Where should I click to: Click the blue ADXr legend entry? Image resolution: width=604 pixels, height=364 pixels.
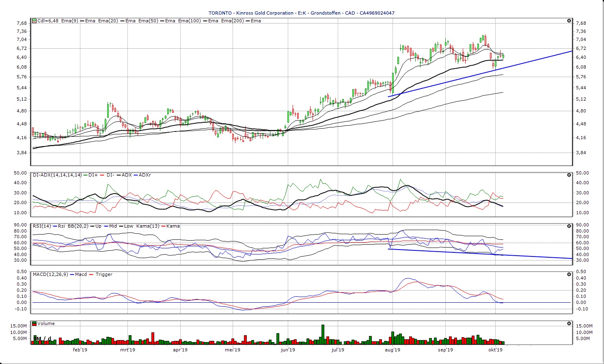[142, 175]
